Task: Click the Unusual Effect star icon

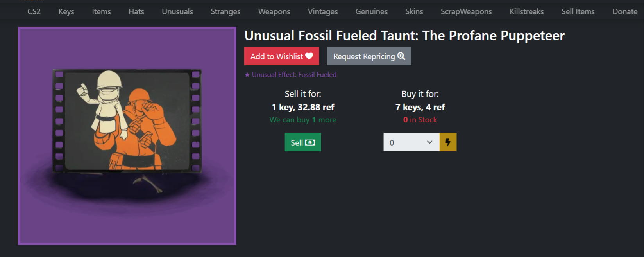Action: pos(247,75)
